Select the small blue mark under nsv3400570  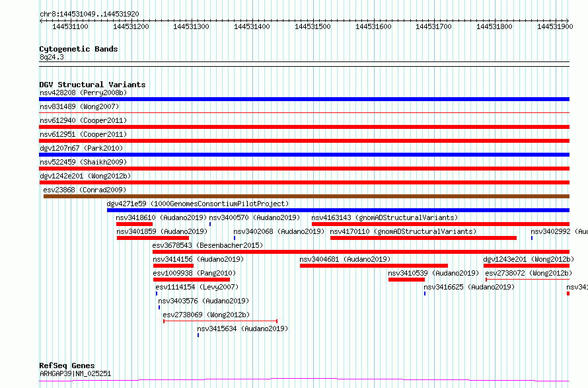point(210,224)
